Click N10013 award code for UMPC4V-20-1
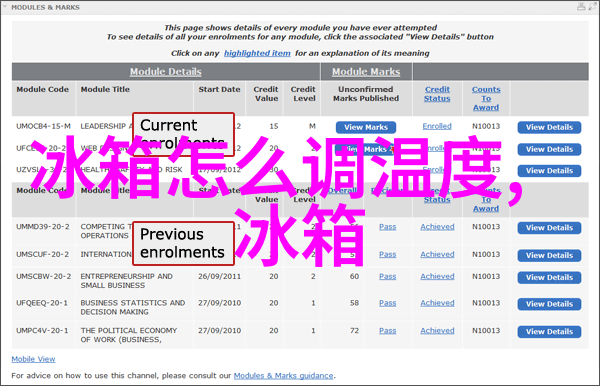Screen dimensions: 600x386 [486, 331]
